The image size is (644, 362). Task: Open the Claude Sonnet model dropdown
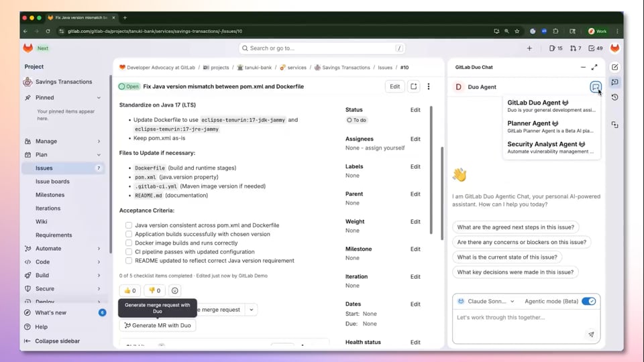coord(486,301)
